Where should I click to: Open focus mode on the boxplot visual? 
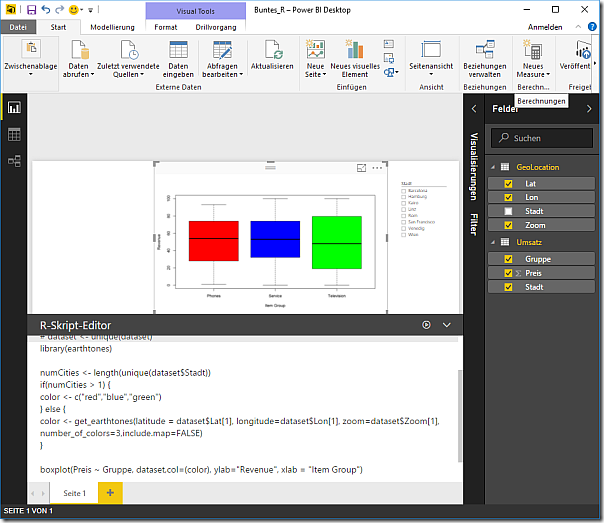(361, 168)
